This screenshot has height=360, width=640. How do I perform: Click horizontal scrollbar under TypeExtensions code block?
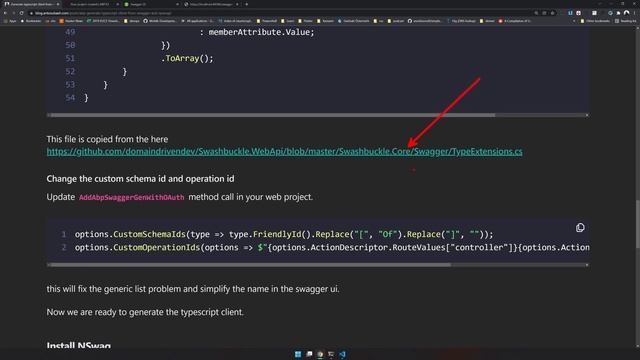click(273, 115)
